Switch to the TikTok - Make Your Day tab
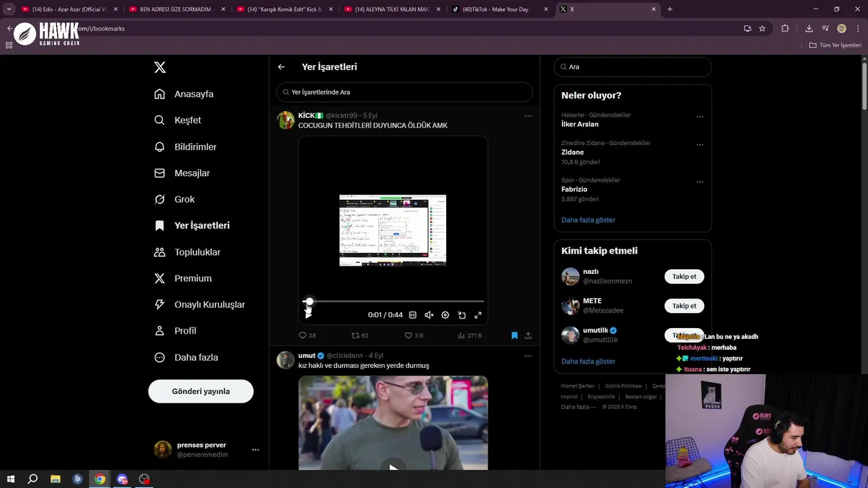Image resolution: width=868 pixels, height=488 pixels. (x=500, y=9)
